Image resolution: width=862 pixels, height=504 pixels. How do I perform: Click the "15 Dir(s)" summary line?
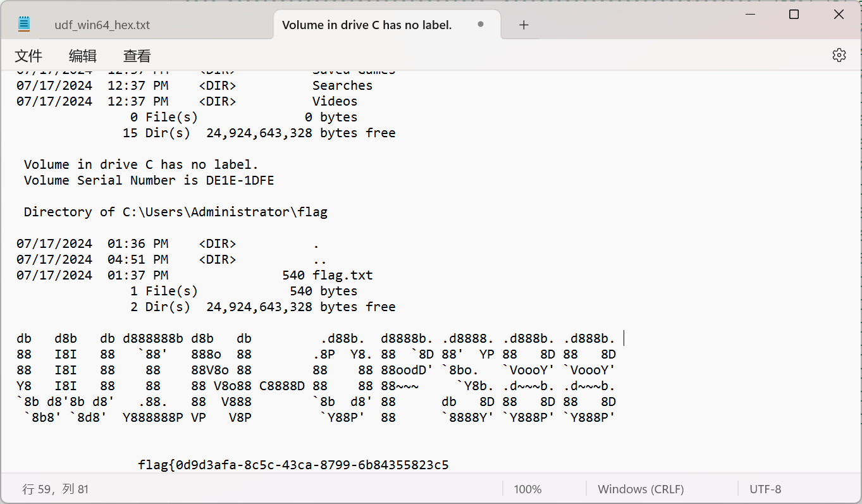click(x=259, y=133)
